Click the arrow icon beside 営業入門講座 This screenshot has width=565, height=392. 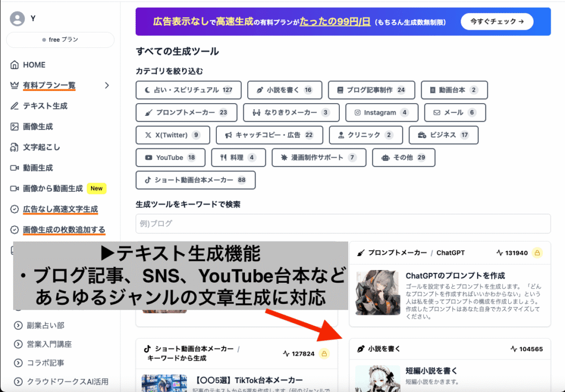point(18,344)
